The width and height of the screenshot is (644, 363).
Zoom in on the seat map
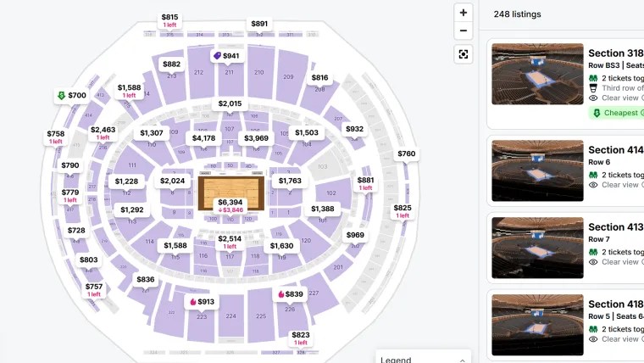click(x=463, y=13)
